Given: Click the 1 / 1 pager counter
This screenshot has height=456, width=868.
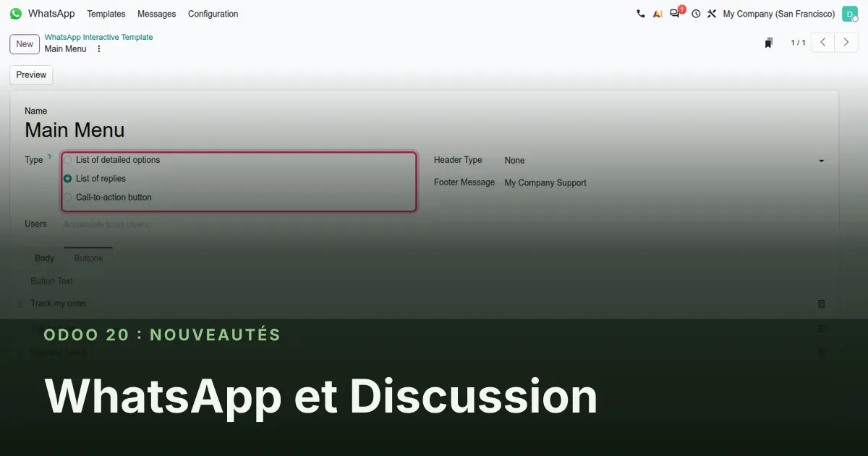Looking at the screenshot, I should tap(798, 43).
